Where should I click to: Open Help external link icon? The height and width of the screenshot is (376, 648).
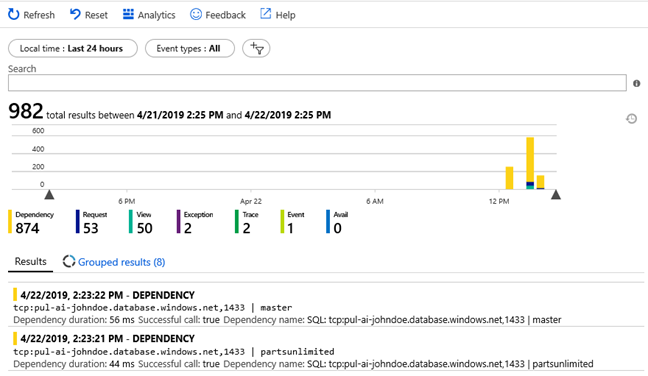[x=265, y=14]
